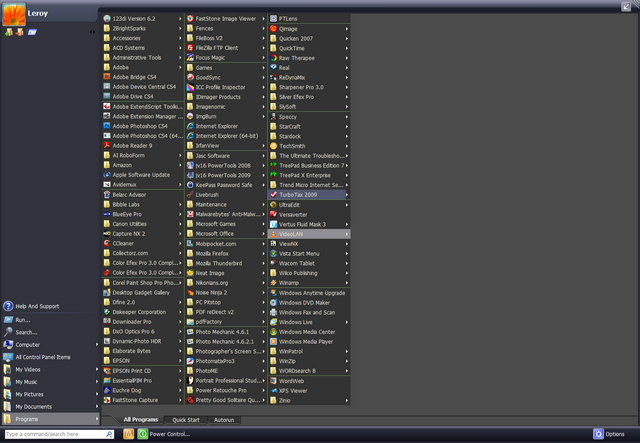Click the Internet Explorer icon

coord(190,126)
